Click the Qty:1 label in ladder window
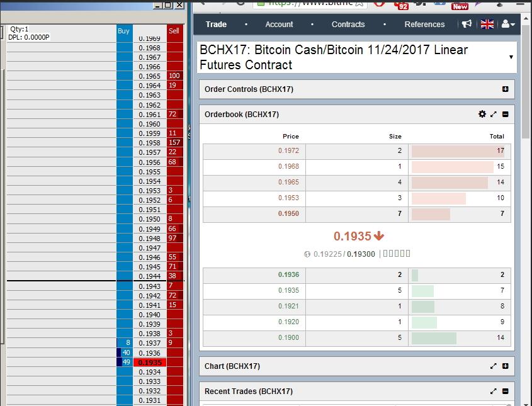 click(x=20, y=29)
